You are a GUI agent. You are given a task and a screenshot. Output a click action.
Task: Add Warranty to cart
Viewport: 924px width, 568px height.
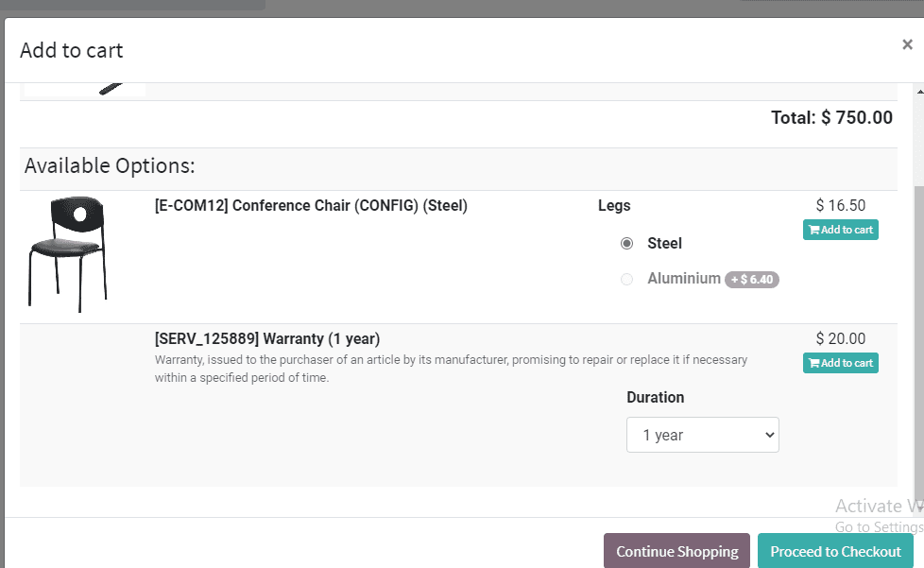840,363
